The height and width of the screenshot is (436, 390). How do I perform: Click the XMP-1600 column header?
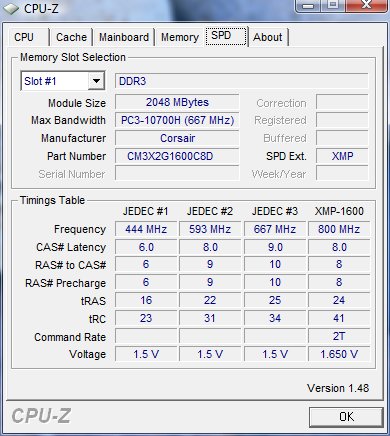pos(339,211)
